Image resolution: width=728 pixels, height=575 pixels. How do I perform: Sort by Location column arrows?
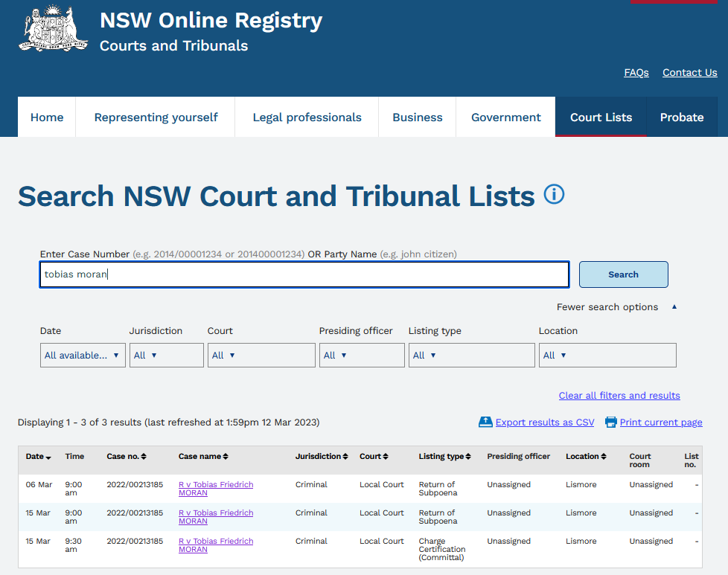point(604,457)
